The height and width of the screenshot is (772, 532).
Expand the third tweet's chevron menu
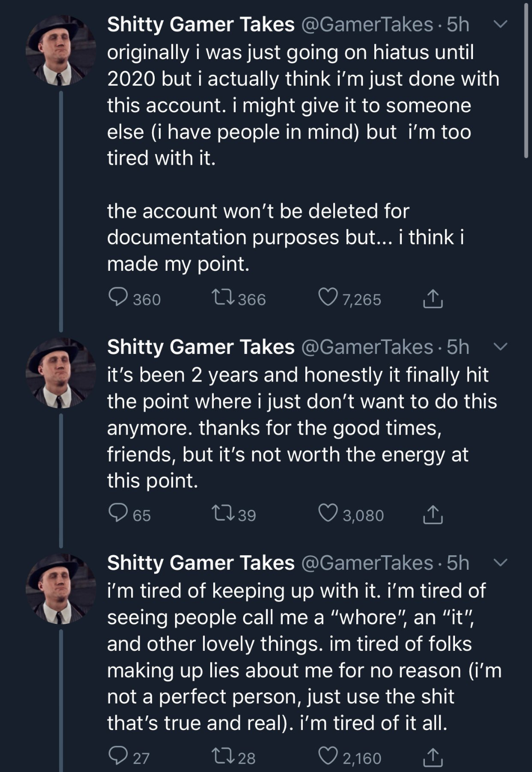pyautogui.click(x=500, y=563)
